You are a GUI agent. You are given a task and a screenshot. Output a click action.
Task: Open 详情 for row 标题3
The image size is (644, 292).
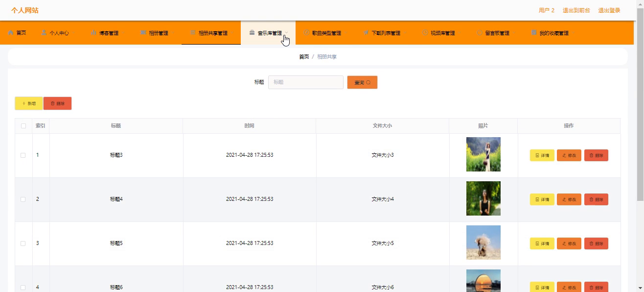tap(542, 155)
